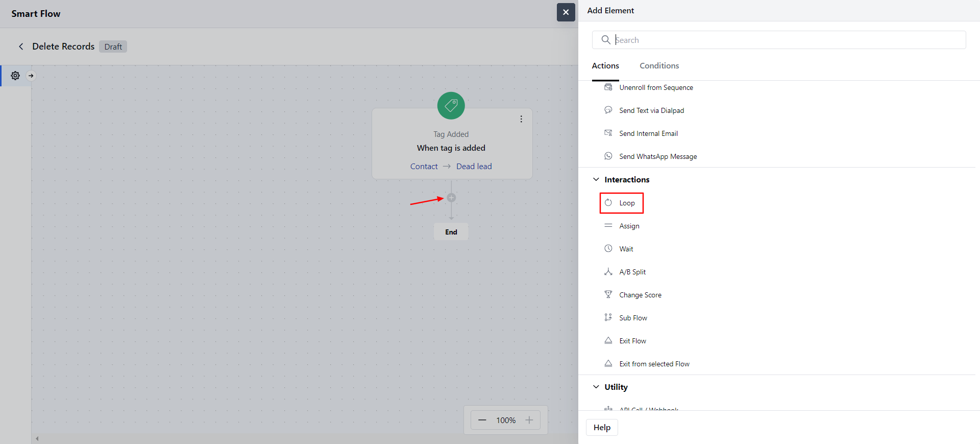Open the three-dot menu on trigger card
Viewport: 980px width, 444px height.
point(521,119)
